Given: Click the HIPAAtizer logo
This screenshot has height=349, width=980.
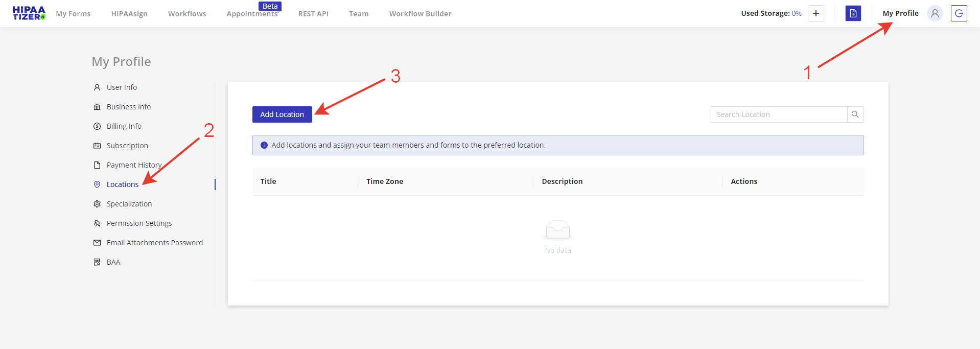Looking at the screenshot, I should 29,13.
